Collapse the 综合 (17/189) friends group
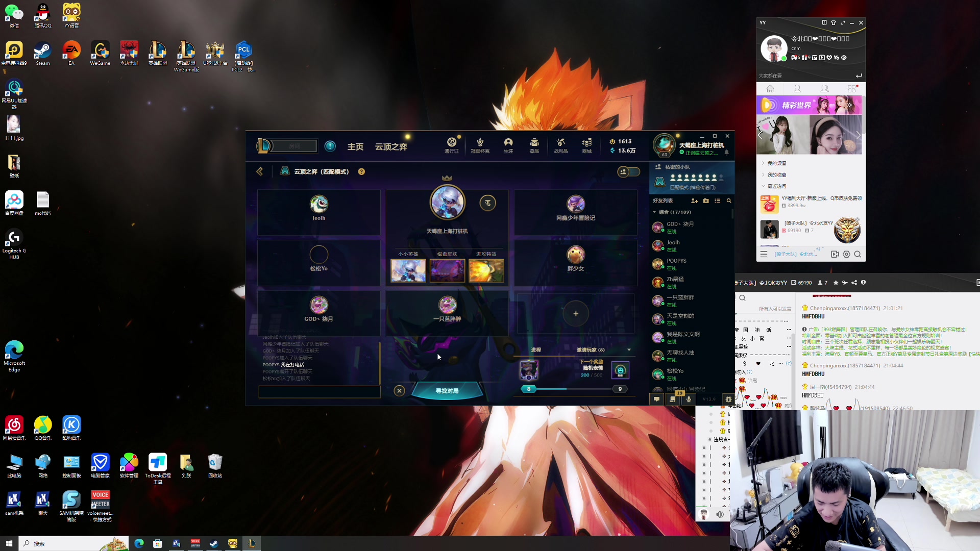This screenshot has width=980, height=551. (x=672, y=212)
